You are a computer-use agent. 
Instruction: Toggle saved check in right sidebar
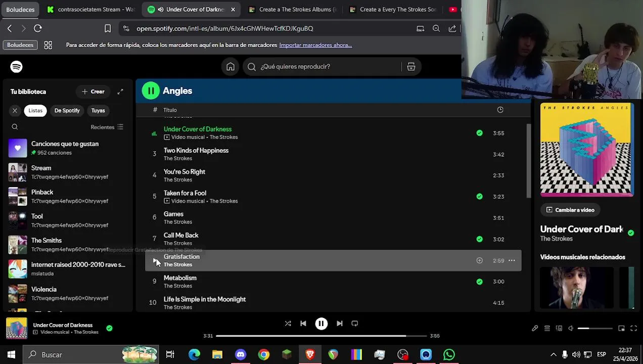631,233
